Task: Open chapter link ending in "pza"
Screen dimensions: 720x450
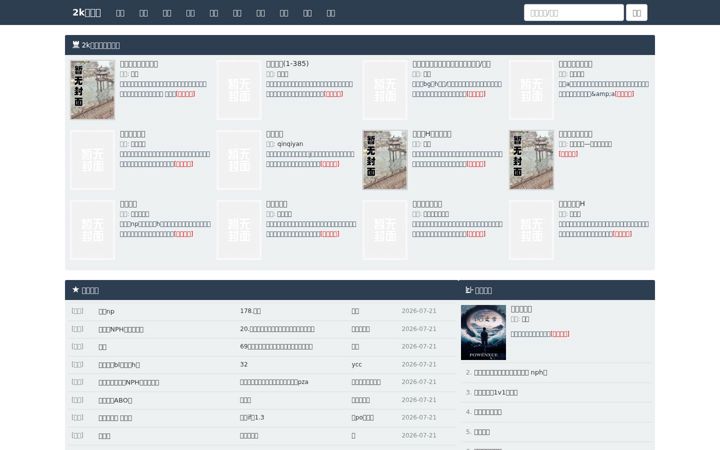Action: pyautogui.click(x=274, y=382)
